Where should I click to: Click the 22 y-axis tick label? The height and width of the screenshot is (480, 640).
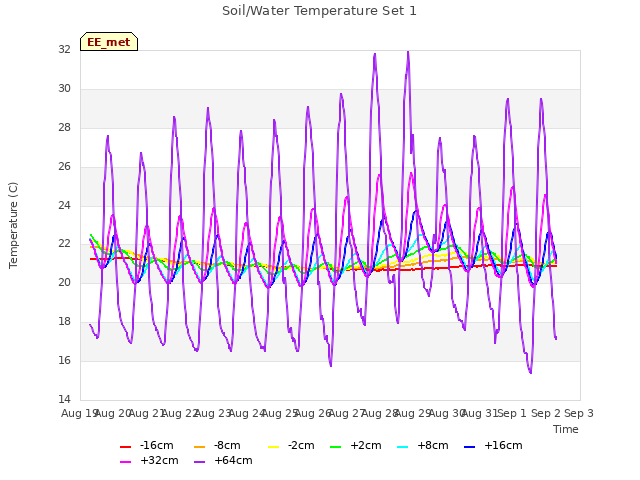[x=64, y=244]
